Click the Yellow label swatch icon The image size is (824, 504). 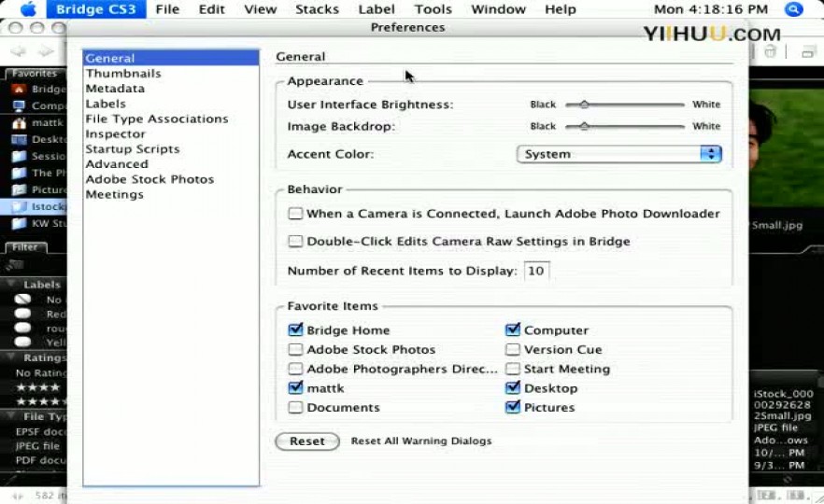click(22, 342)
